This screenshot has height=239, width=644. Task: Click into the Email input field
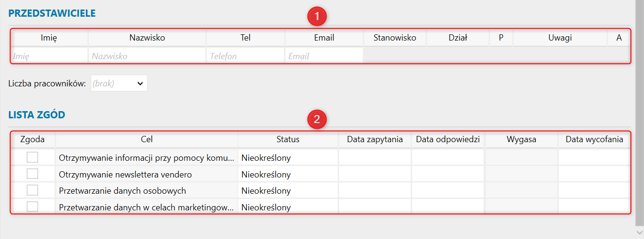click(324, 56)
